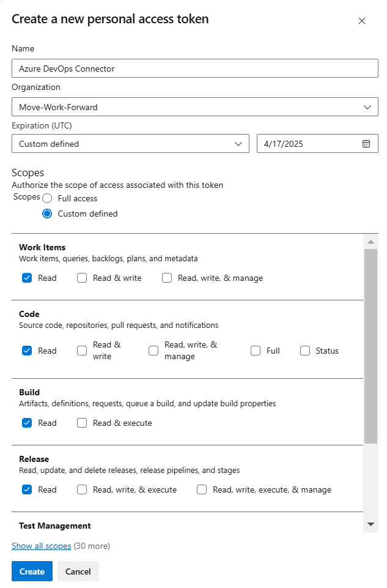
Task: Check Work Items Read, write, & manage
Action: [x=167, y=278]
